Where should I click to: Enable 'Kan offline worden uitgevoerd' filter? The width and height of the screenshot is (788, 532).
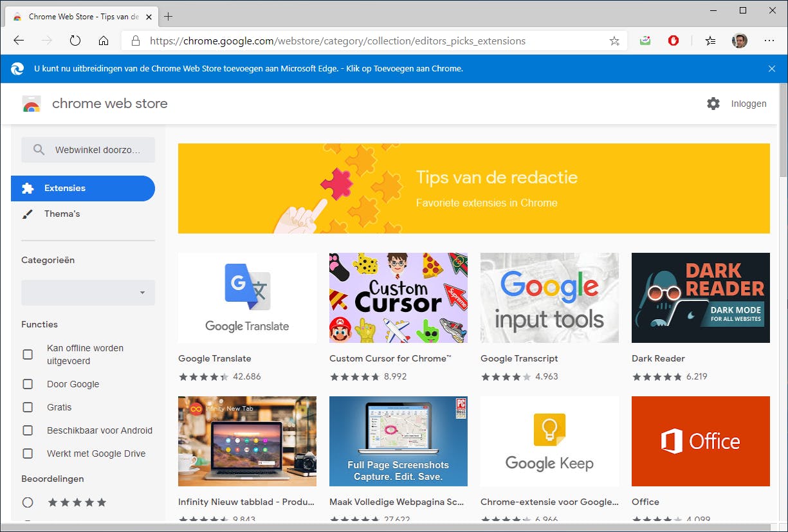[x=28, y=354]
